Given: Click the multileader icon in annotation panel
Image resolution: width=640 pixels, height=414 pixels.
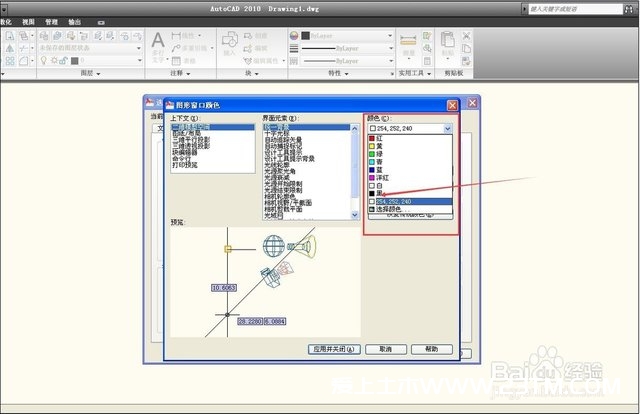Looking at the screenshot, I should (x=176, y=48).
